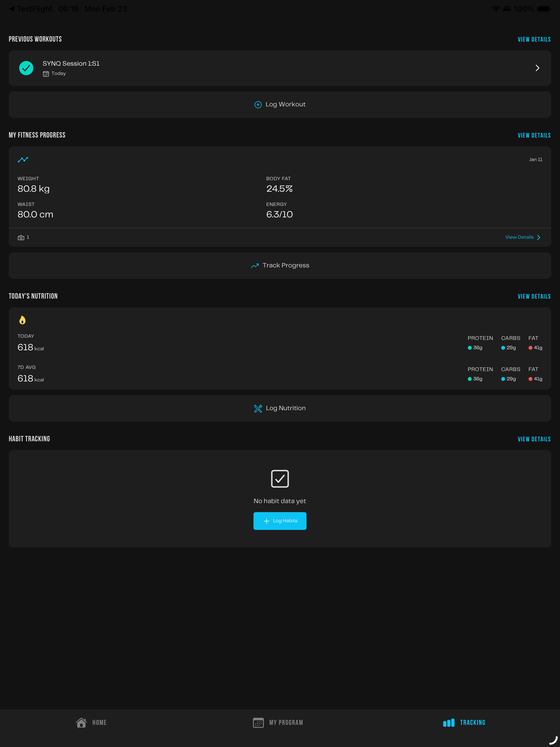This screenshot has height=747, width=560.
Task: Tap the Tracking bar chart icon
Action: pos(449,722)
